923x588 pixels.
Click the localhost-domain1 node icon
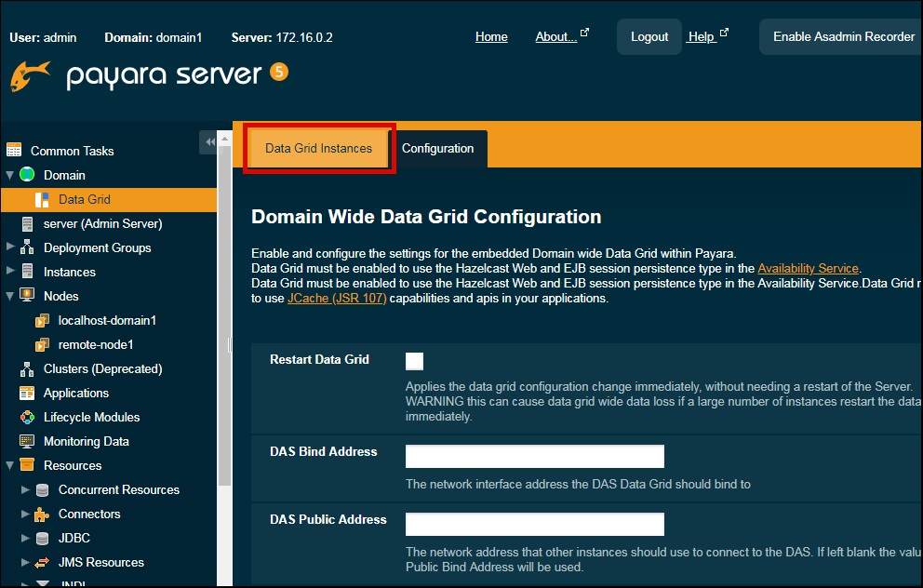[x=43, y=320]
